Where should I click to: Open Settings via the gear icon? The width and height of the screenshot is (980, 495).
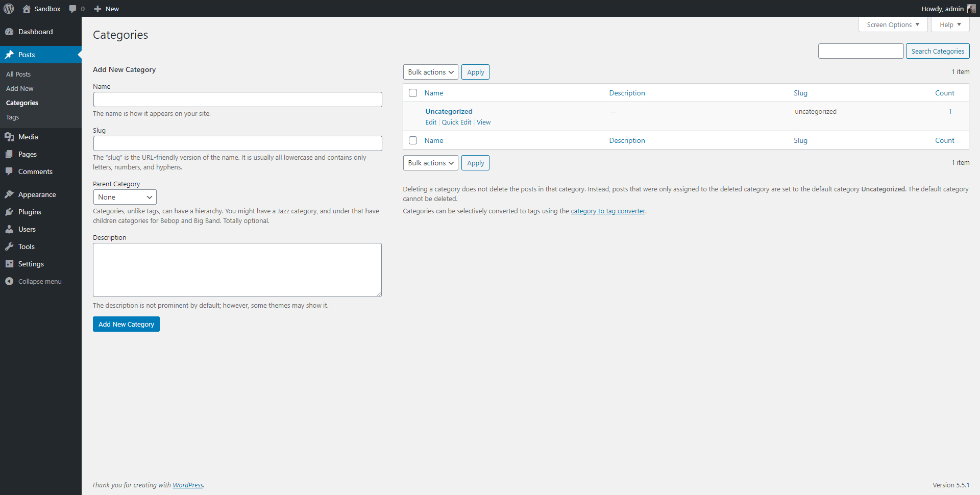tap(10, 264)
